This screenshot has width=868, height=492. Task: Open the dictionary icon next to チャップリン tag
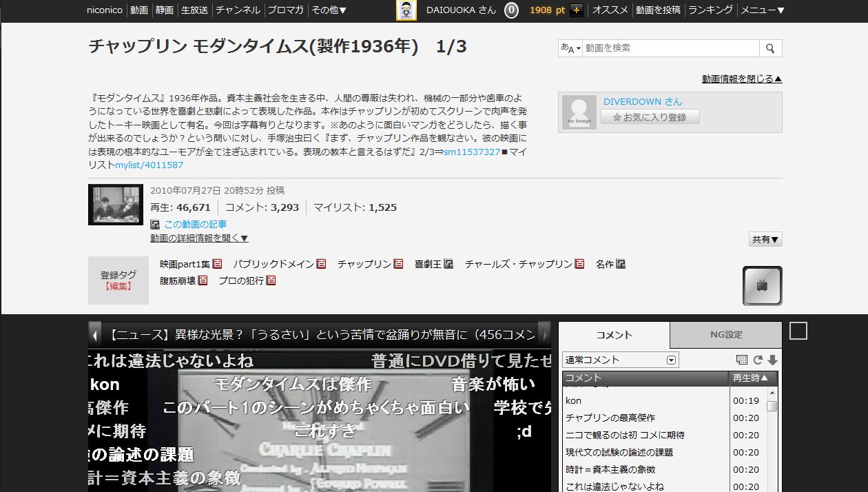(398, 264)
